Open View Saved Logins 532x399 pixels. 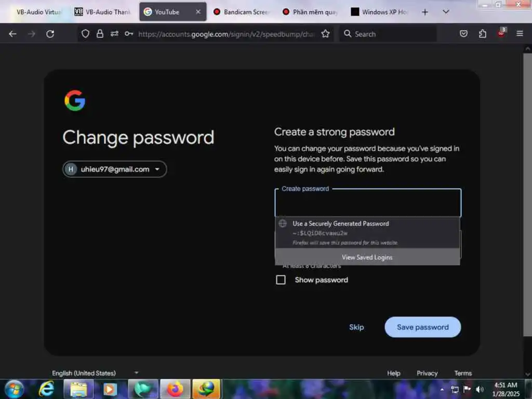367,257
